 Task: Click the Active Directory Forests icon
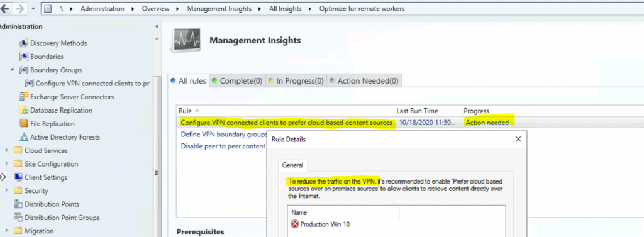coord(24,137)
